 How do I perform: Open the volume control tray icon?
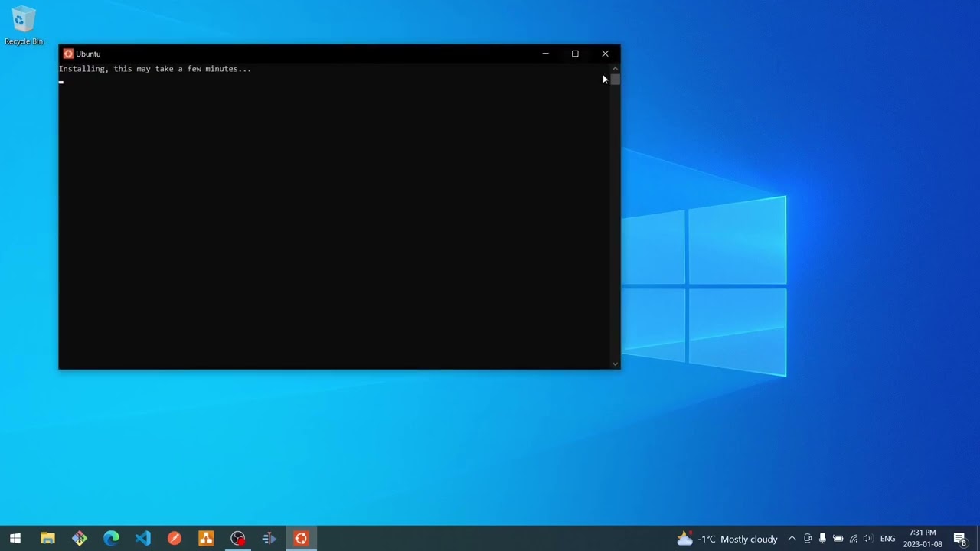867,539
